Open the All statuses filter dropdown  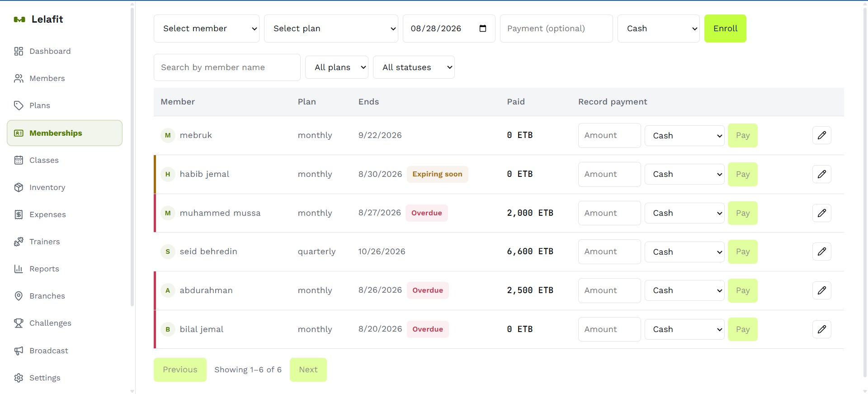pos(414,67)
